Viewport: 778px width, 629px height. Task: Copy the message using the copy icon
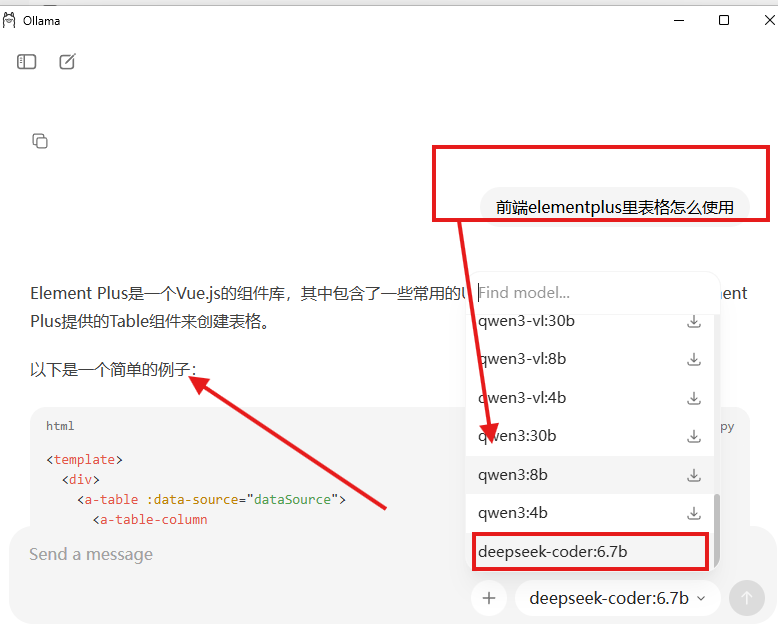[40, 141]
